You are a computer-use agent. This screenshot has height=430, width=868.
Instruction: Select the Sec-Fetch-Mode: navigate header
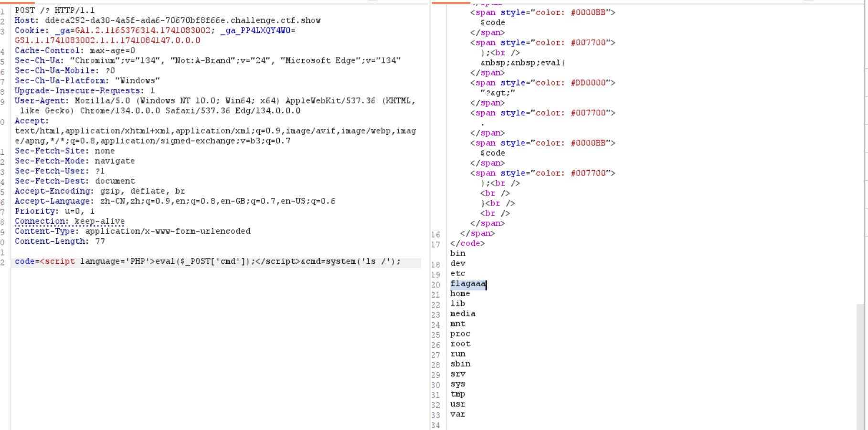75,161
